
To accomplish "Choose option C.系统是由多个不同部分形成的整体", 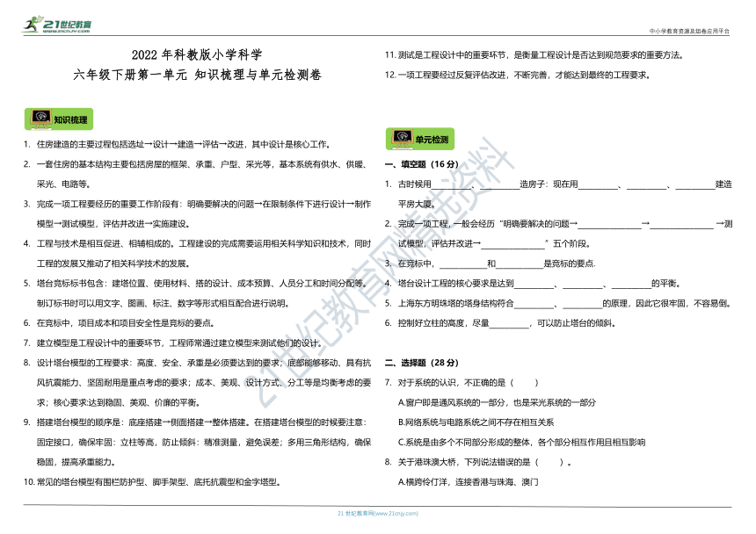I will pos(521,443).
